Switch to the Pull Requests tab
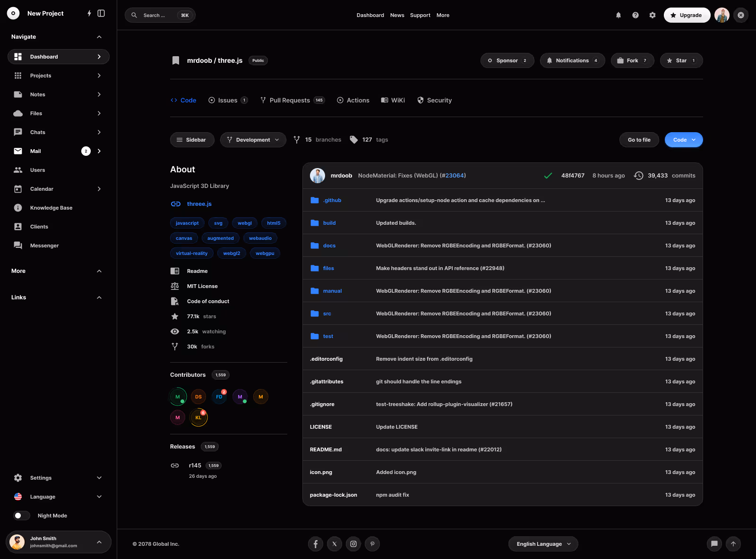The width and height of the screenshot is (756, 559). [292, 100]
